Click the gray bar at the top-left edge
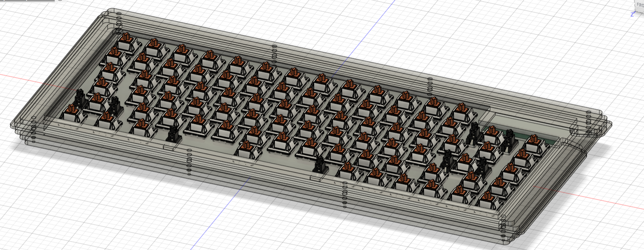This screenshot has height=250, width=644. pos(27,1)
